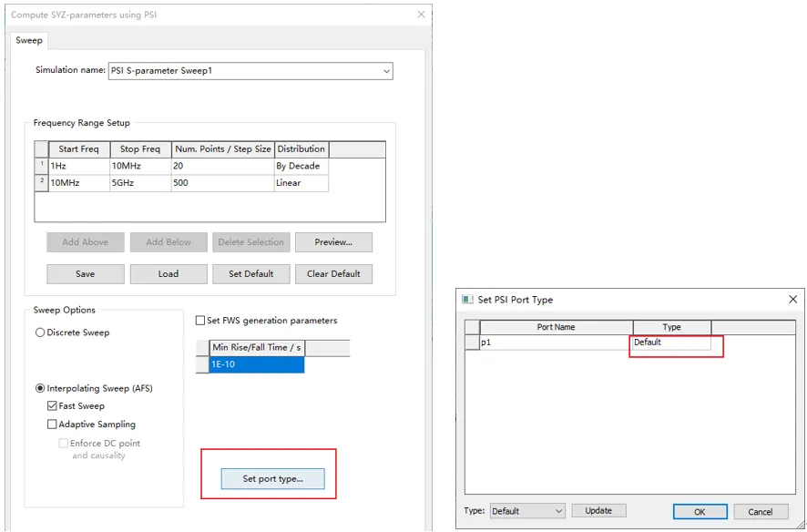The image size is (807, 532).
Task: Switch to the Sweep tab
Action: [x=29, y=40]
